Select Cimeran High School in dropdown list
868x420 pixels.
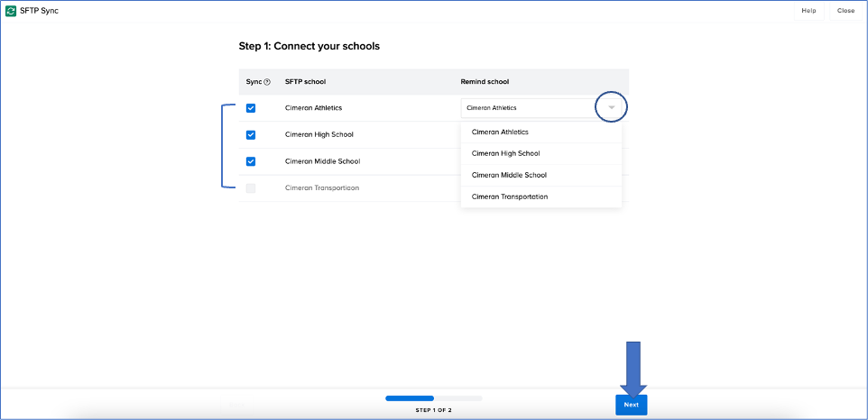[x=505, y=154]
